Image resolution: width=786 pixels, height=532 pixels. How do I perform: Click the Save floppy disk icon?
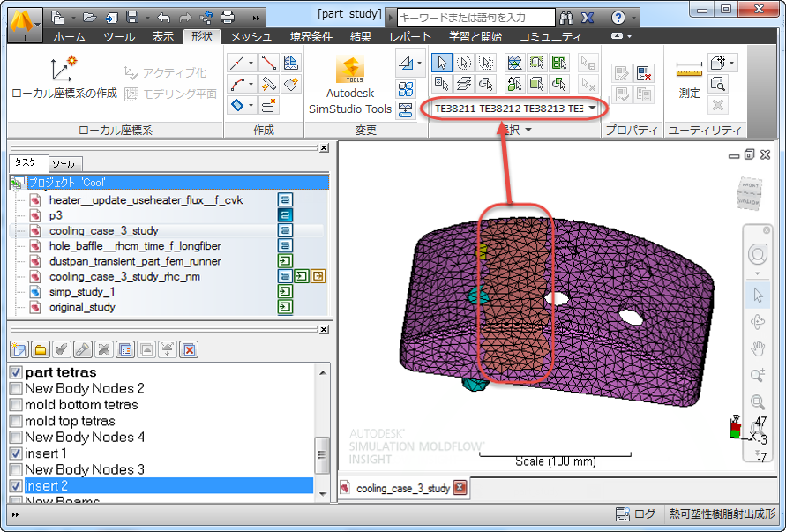click(132, 18)
